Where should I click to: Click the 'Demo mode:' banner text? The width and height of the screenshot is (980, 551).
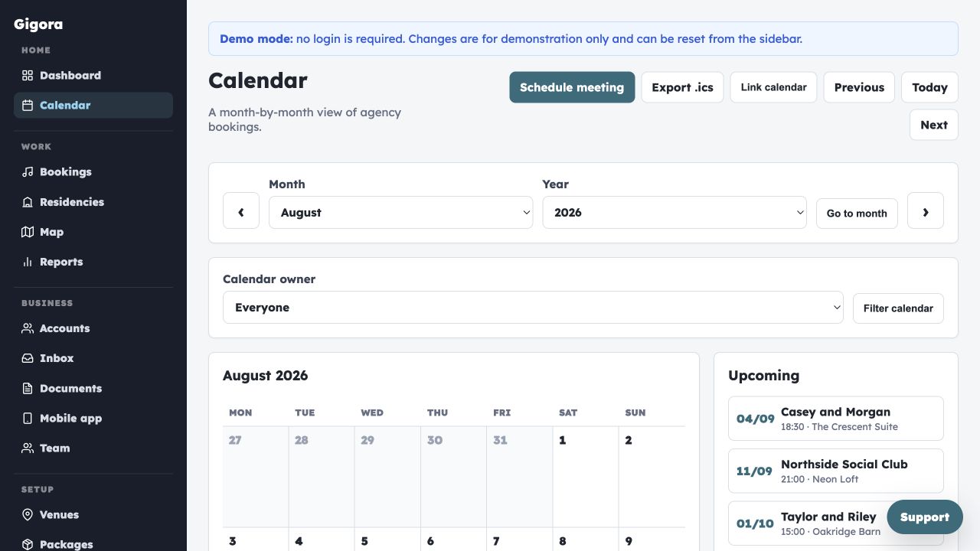click(x=256, y=38)
